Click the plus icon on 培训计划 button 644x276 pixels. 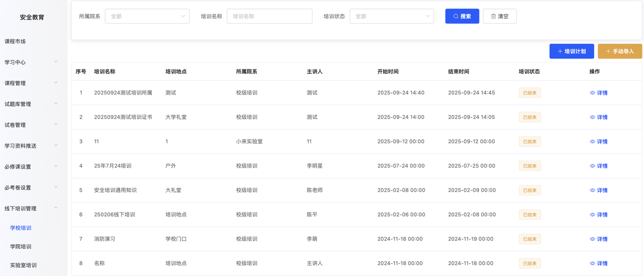tap(560, 51)
